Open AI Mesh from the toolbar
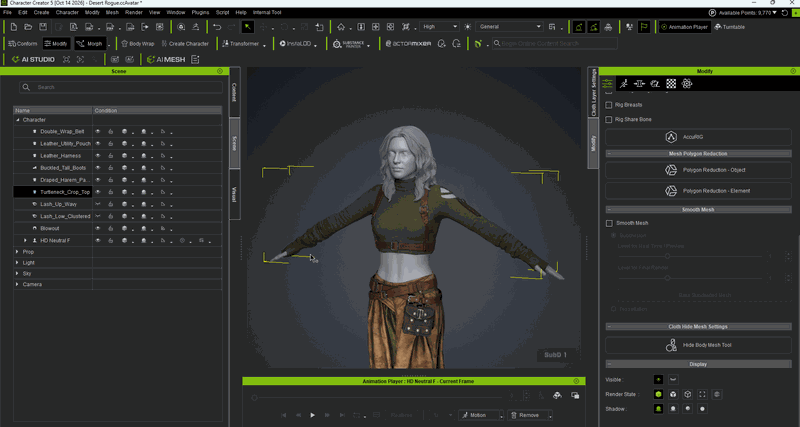Screen dimensions: 800x427 coord(166,60)
